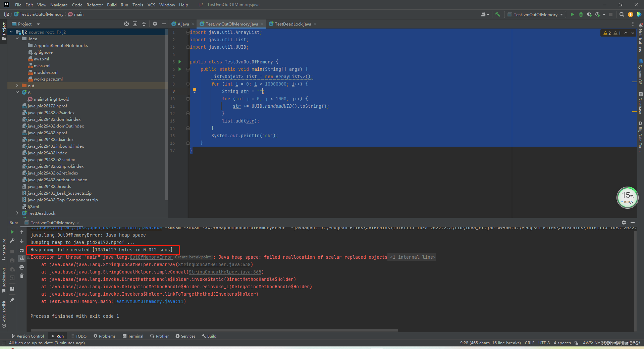Open the Navigate menu
This screenshot has height=349, width=644.
click(59, 5)
